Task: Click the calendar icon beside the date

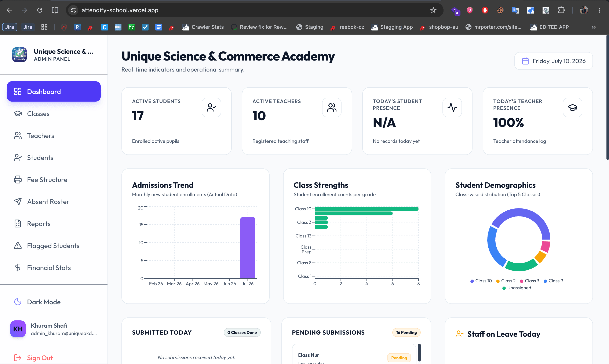Action: tap(525, 61)
